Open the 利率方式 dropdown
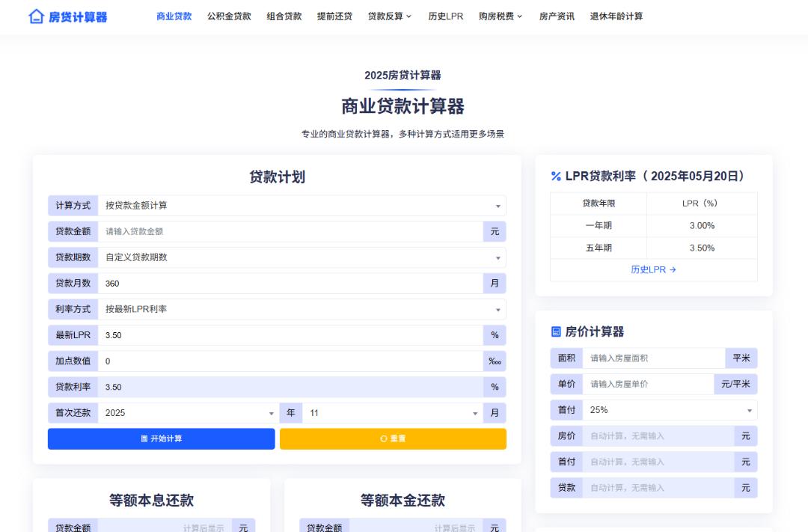 coord(302,309)
